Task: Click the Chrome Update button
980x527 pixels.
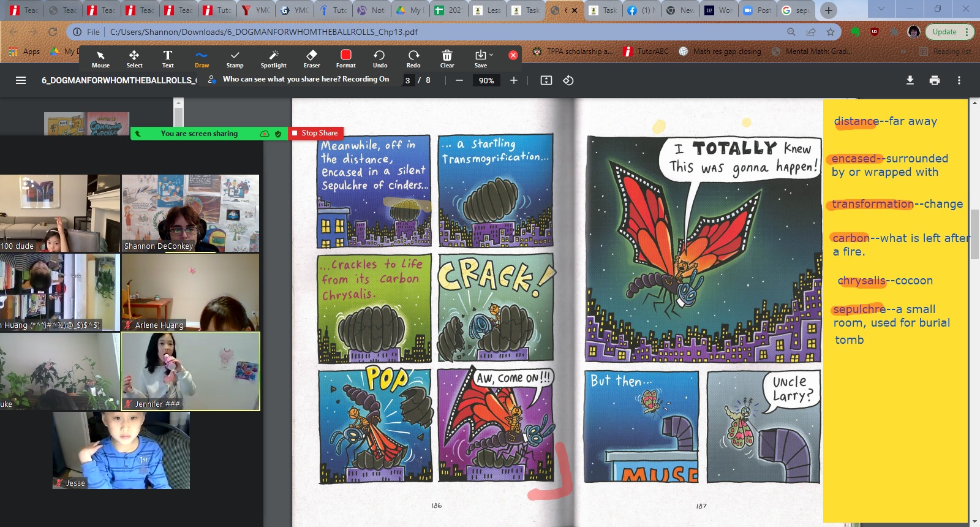Action: pos(949,32)
